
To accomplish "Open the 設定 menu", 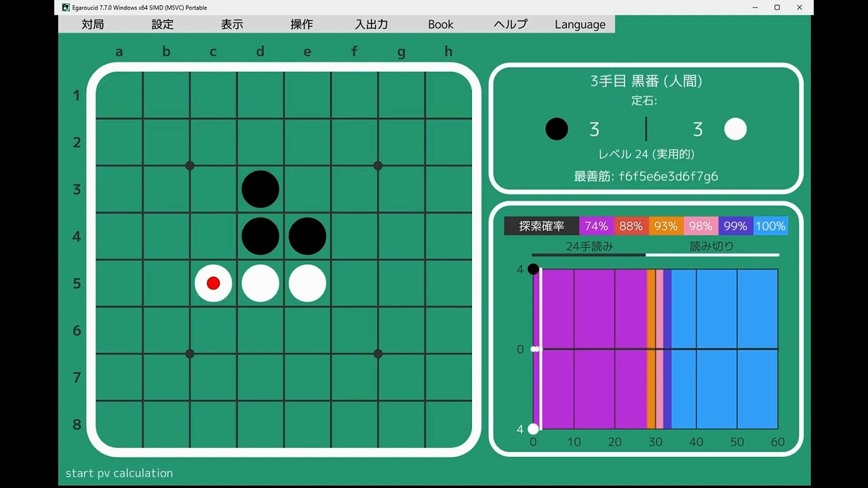I will 163,24.
